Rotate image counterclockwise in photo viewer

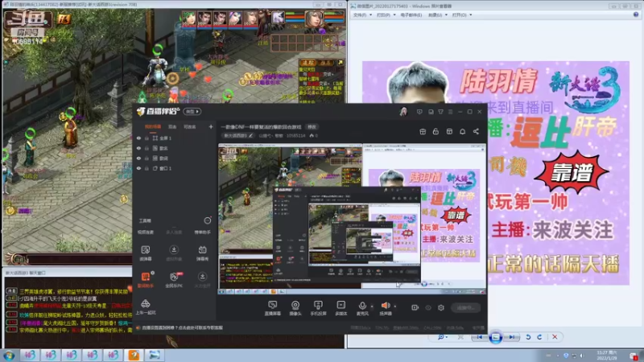point(528,337)
